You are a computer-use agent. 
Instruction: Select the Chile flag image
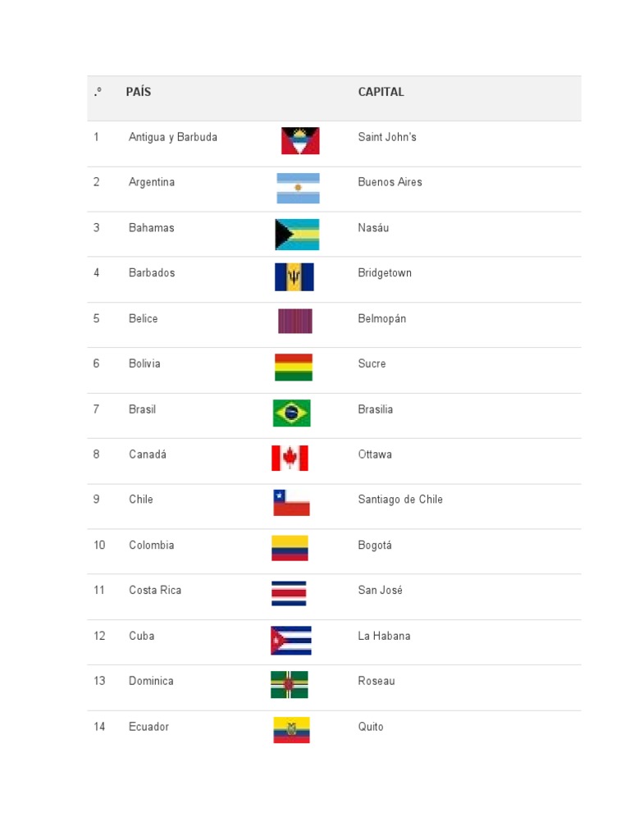point(291,503)
